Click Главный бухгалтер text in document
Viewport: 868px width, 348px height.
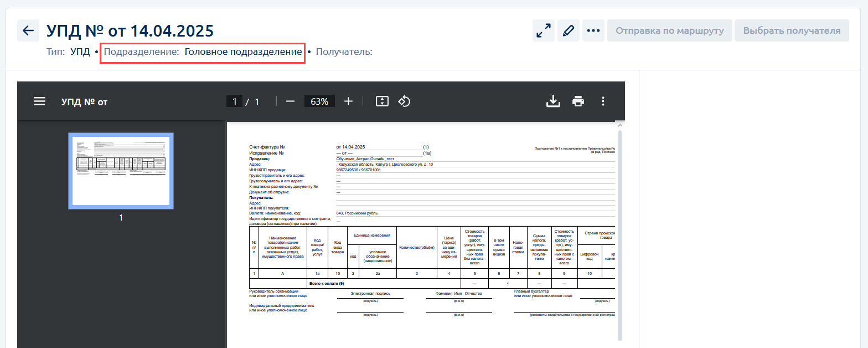pos(531,291)
